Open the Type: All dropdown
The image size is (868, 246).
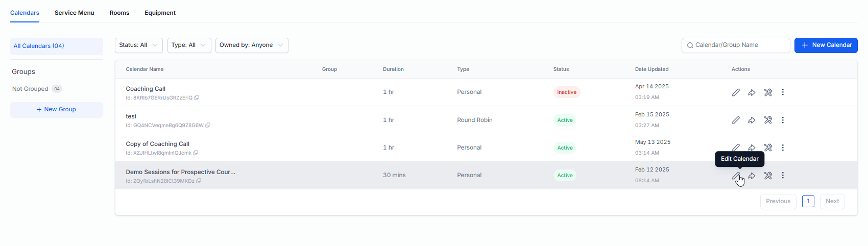click(x=189, y=45)
